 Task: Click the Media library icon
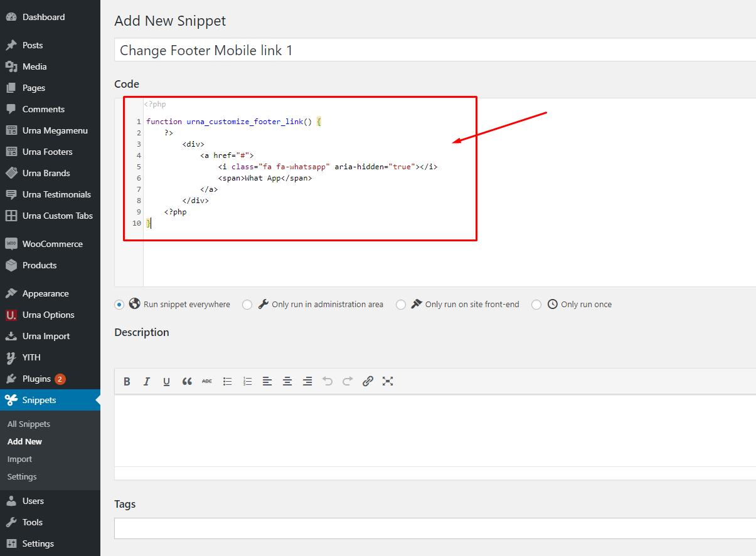[11, 66]
